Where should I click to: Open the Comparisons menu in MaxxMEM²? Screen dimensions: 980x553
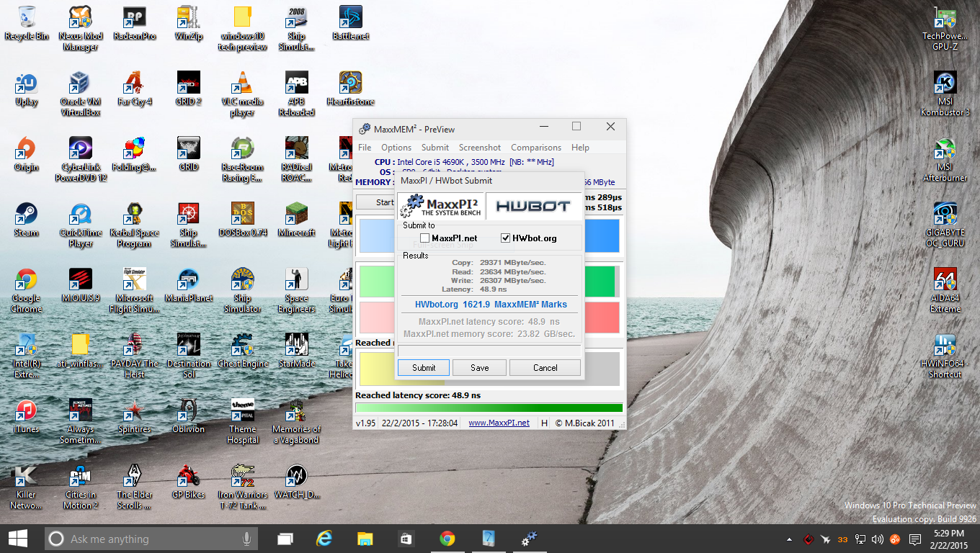pyautogui.click(x=536, y=148)
